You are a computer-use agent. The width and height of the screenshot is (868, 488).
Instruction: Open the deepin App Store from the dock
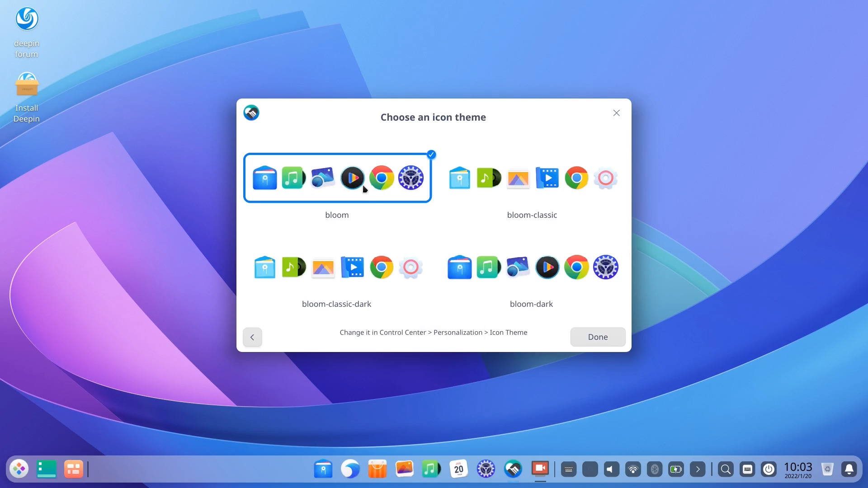point(377,469)
